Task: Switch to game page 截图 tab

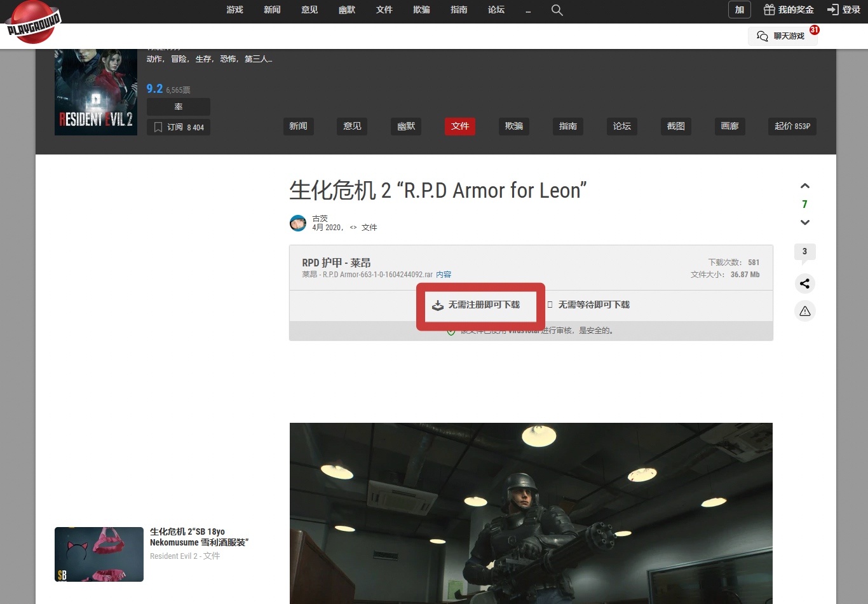Action: coord(676,126)
